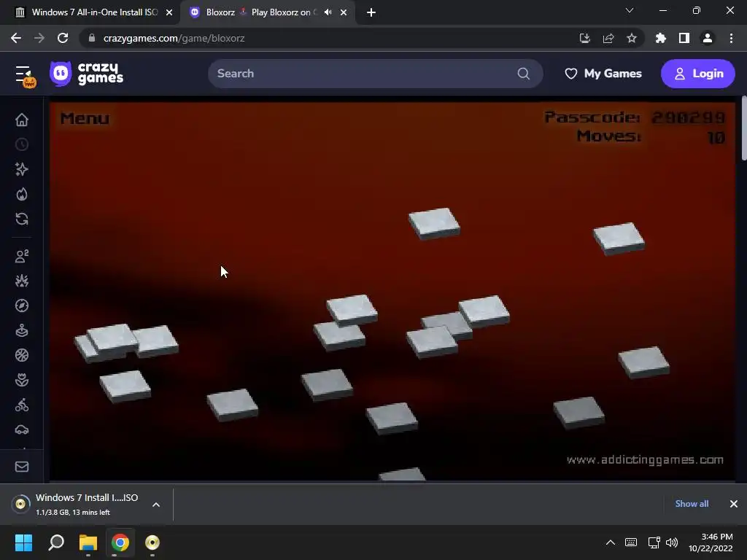
Task: Open the disc app on taskbar
Action: [x=152, y=542]
